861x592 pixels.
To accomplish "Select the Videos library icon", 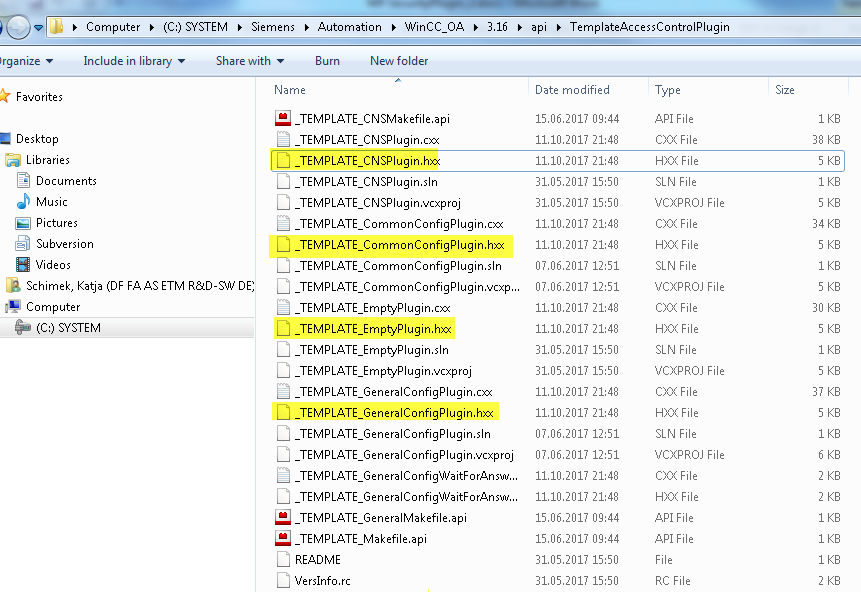I will tap(24, 265).
